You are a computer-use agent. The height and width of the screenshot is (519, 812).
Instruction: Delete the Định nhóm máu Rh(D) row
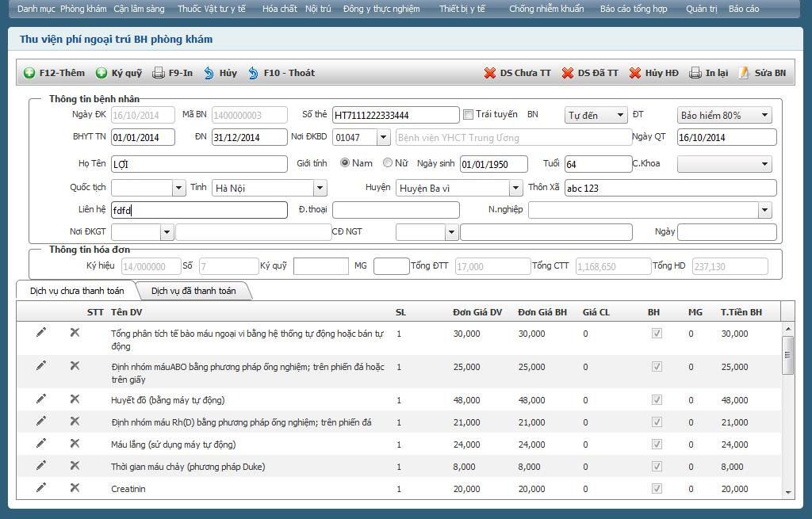click(75, 421)
